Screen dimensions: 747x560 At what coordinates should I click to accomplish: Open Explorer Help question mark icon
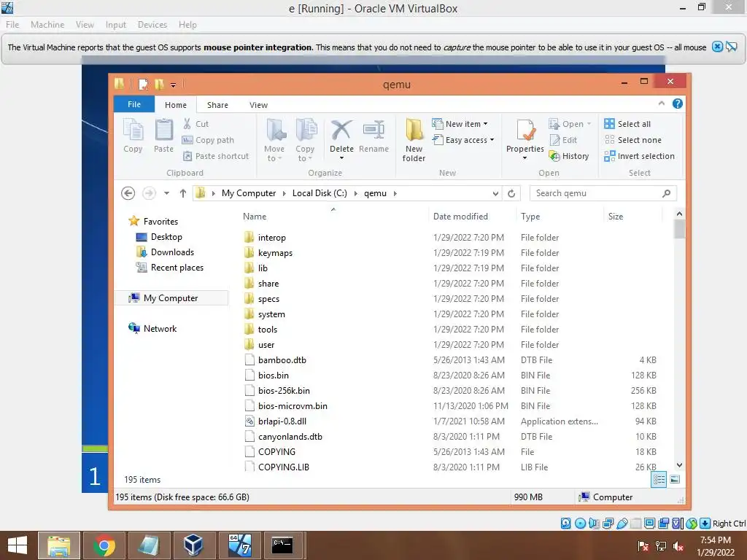pyautogui.click(x=678, y=104)
